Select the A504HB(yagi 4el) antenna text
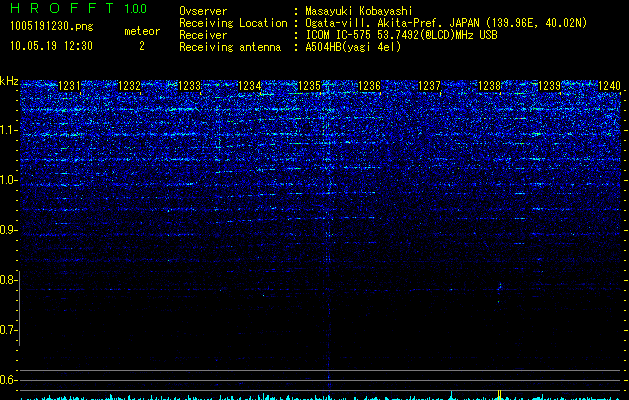Viewport: 629px width, 400px height. pos(353,47)
